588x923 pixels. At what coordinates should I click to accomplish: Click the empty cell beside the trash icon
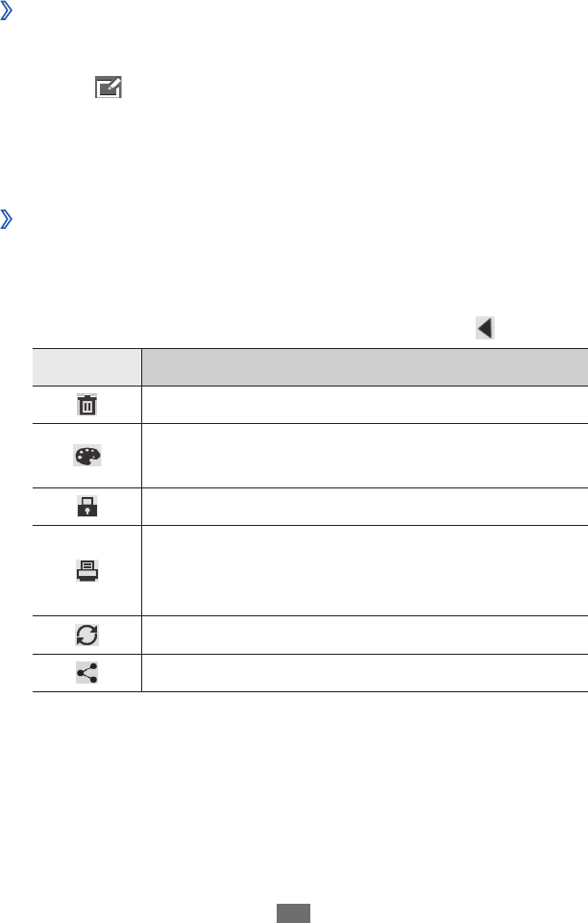coord(364,407)
